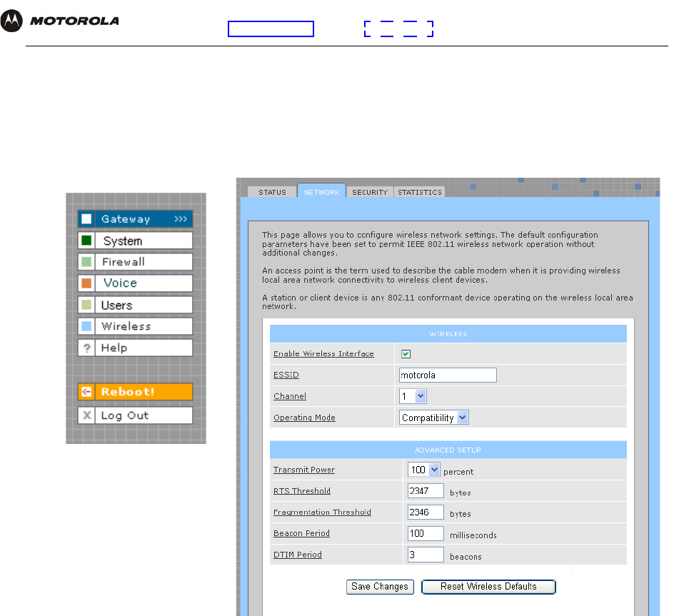Screen dimensions: 689x616
Task: Click the Reboot! button
Action: (x=136, y=391)
